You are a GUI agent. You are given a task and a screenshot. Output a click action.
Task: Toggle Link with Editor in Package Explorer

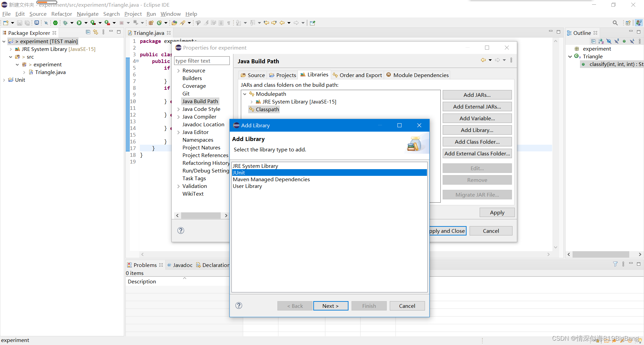coord(96,32)
